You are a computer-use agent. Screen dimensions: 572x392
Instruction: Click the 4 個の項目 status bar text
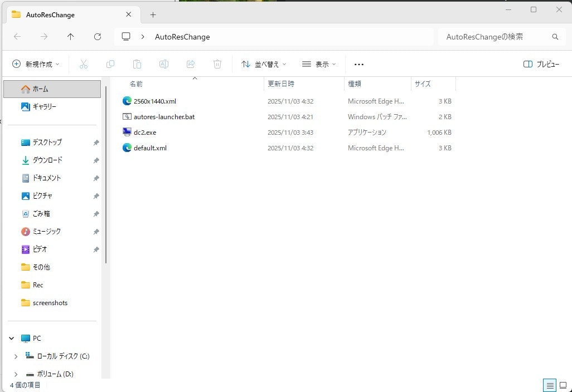pyautogui.click(x=25, y=385)
